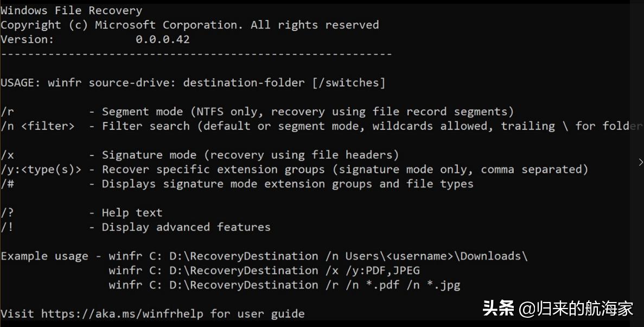Click the USAGE winfr syntax line

pos(193,83)
